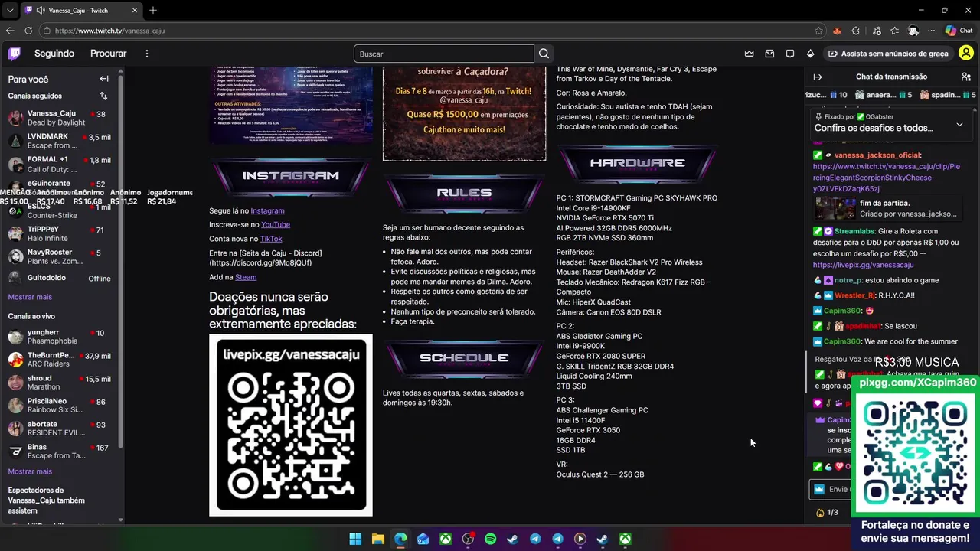Open Copilot Chat in Edge
The height and width of the screenshot is (551, 980).
(959, 31)
